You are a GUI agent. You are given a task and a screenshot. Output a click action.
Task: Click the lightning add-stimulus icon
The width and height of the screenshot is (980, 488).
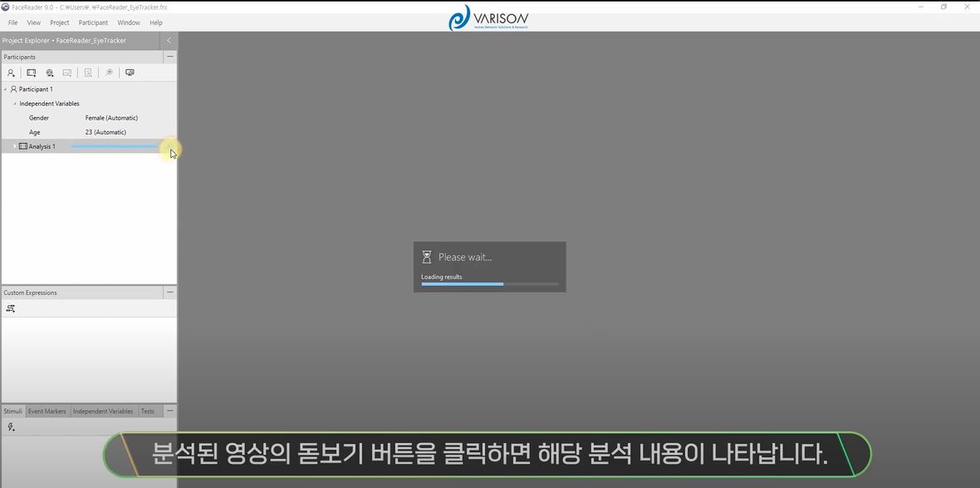click(x=11, y=427)
